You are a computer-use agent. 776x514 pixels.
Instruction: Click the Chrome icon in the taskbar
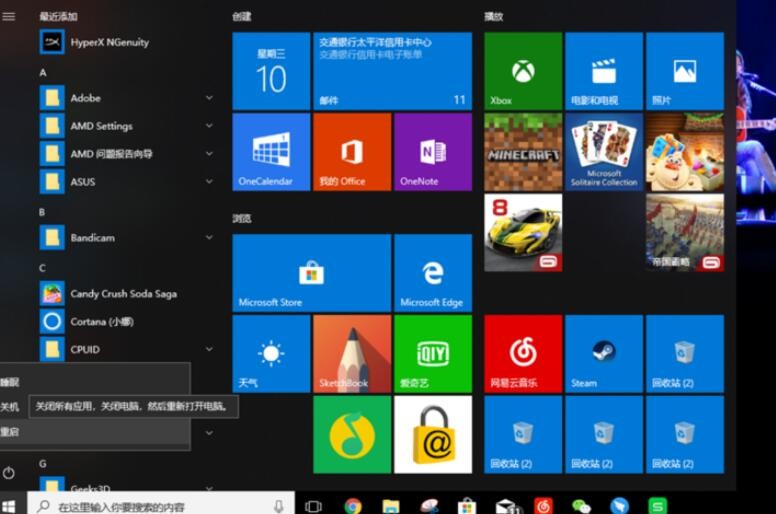[x=353, y=506]
